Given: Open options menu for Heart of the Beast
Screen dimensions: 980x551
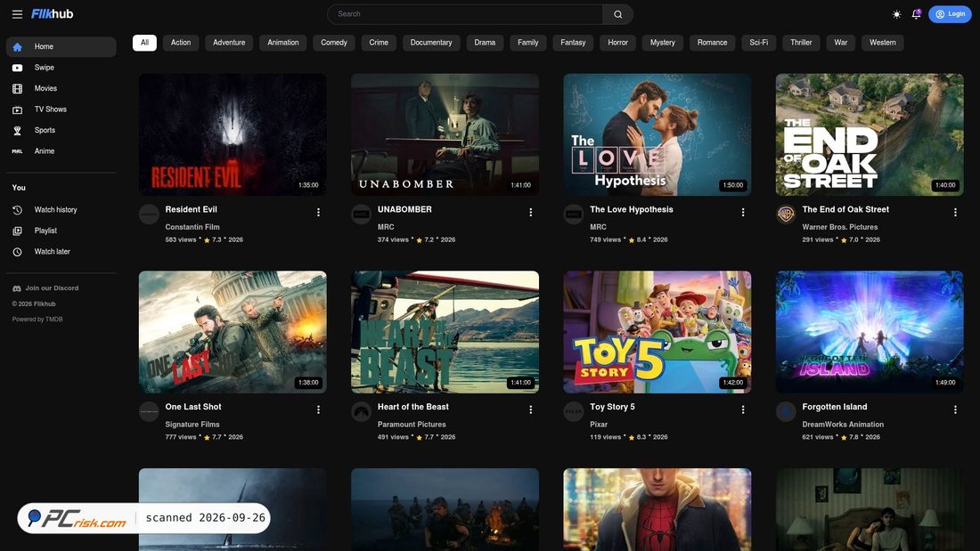Looking at the screenshot, I should [x=531, y=409].
